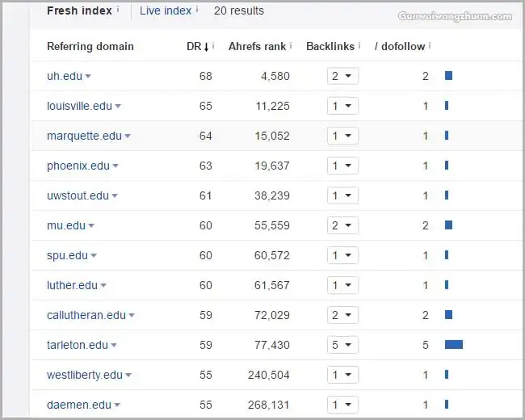Click the dofollow bar for uh.edu

(x=448, y=76)
